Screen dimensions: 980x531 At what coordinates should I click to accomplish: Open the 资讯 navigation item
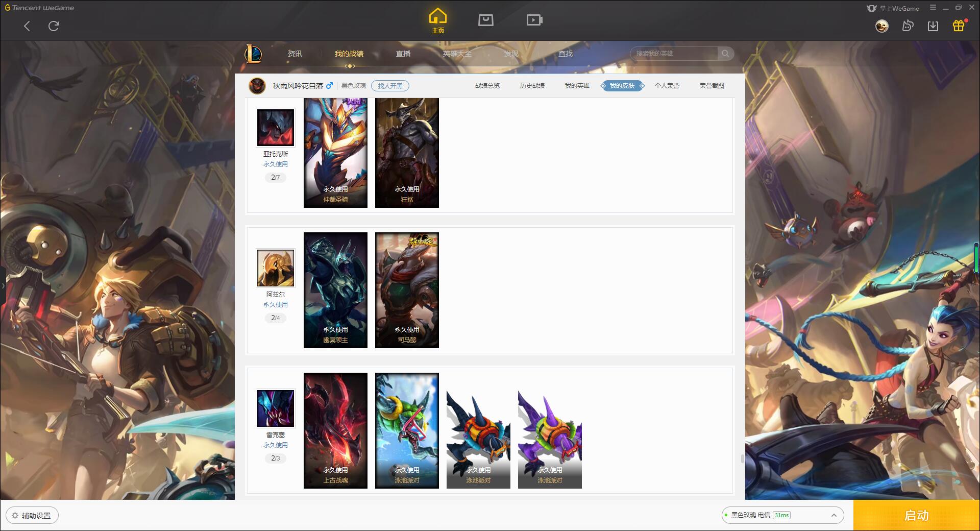tap(295, 54)
